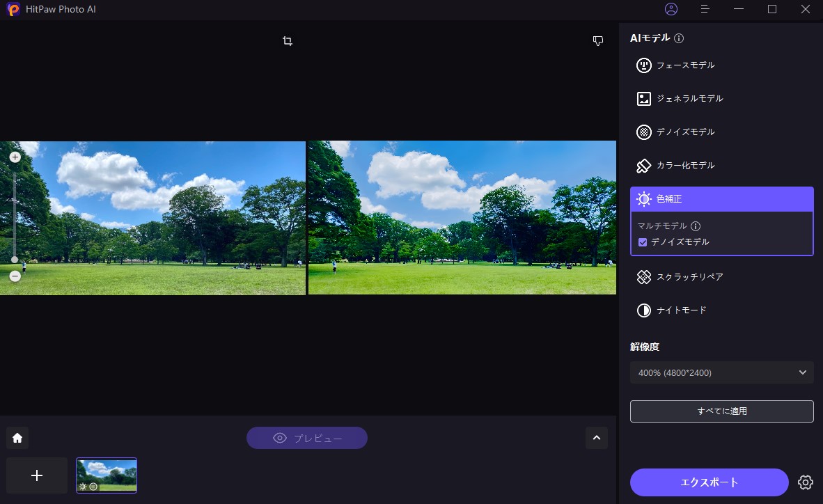
Task: Uncheck the デノイズモデル checkbox
Action: tap(643, 242)
